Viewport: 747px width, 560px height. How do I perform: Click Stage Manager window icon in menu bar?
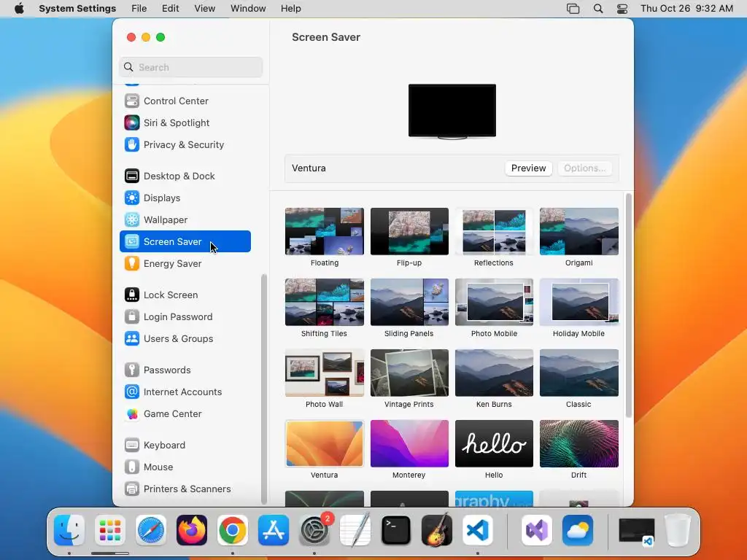(573, 9)
